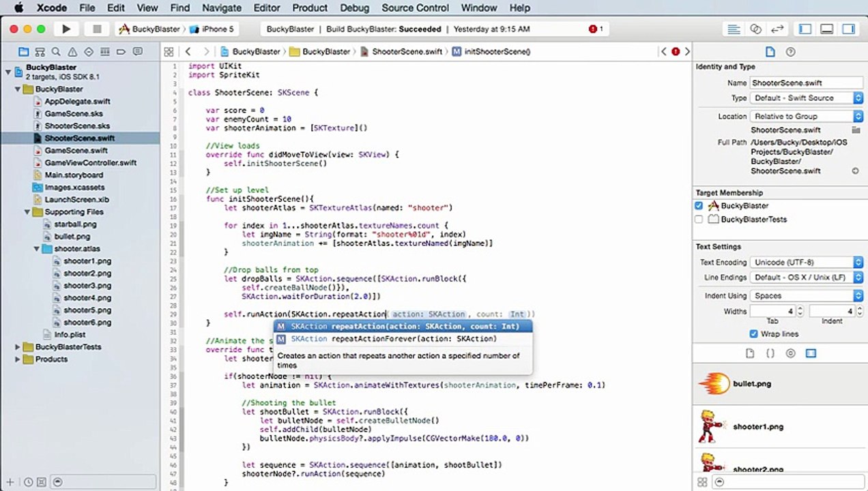Open the Text Encoding dropdown
Screen dimensions: 868x491
(x=807, y=262)
